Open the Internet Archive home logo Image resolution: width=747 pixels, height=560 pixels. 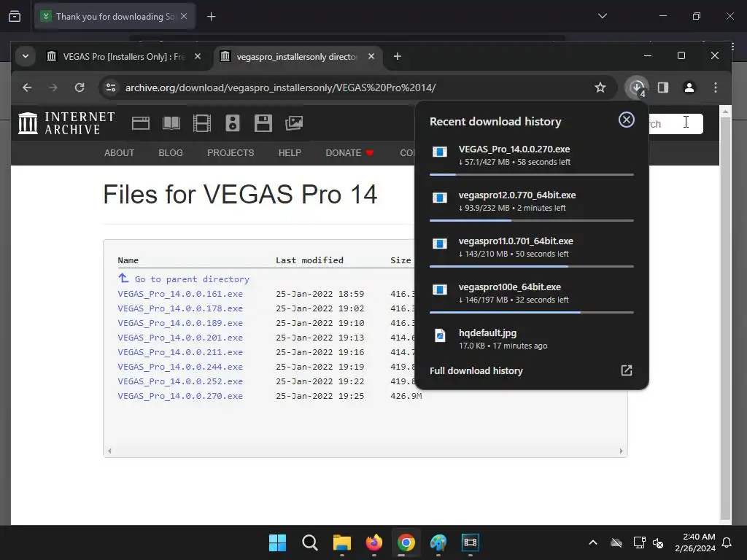click(66, 123)
